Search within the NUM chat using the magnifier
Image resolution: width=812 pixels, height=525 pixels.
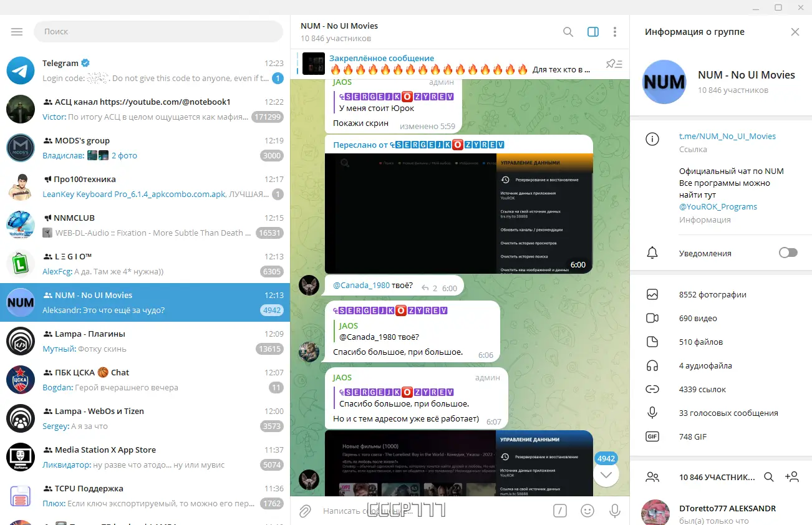pyautogui.click(x=568, y=31)
